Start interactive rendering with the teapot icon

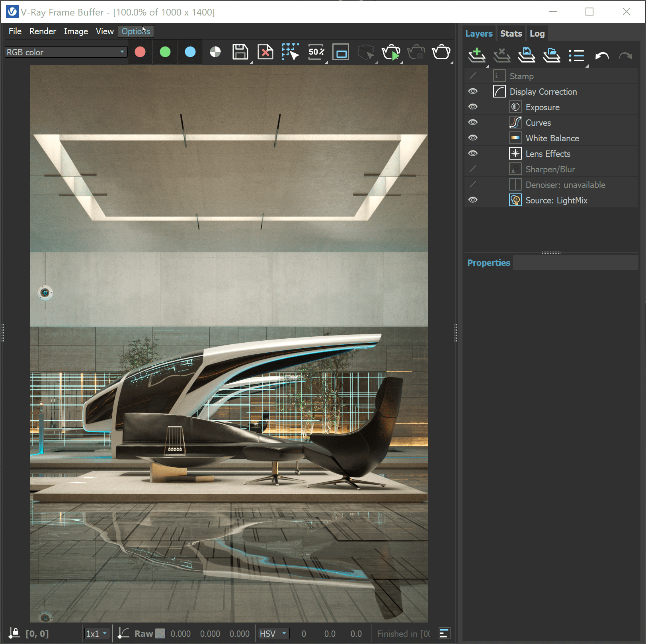[392, 52]
